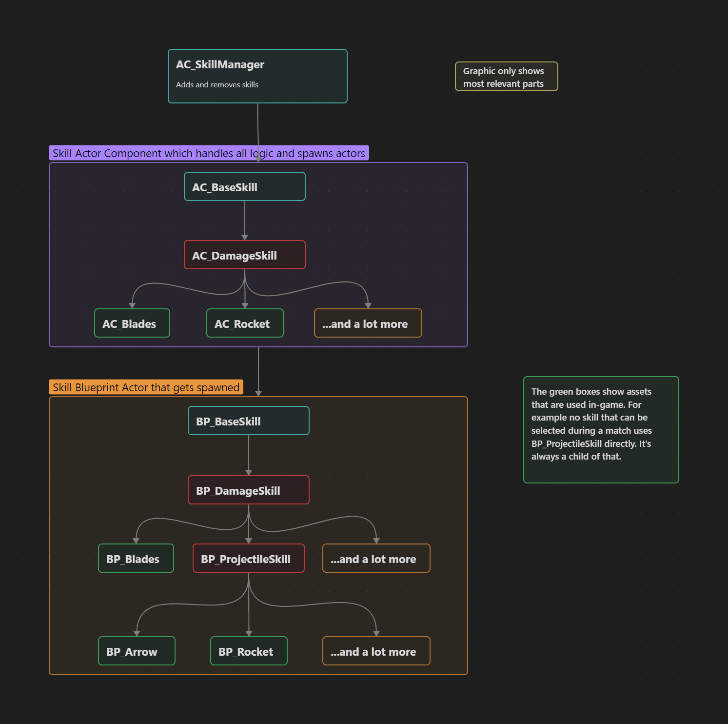Select the red AC_DamageSkill node

coord(244,255)
